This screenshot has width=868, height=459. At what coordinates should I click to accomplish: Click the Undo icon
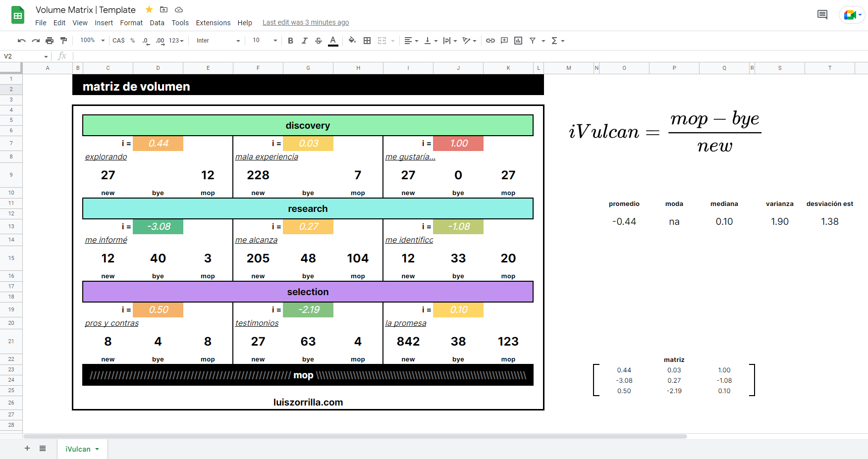pos(21,41)
